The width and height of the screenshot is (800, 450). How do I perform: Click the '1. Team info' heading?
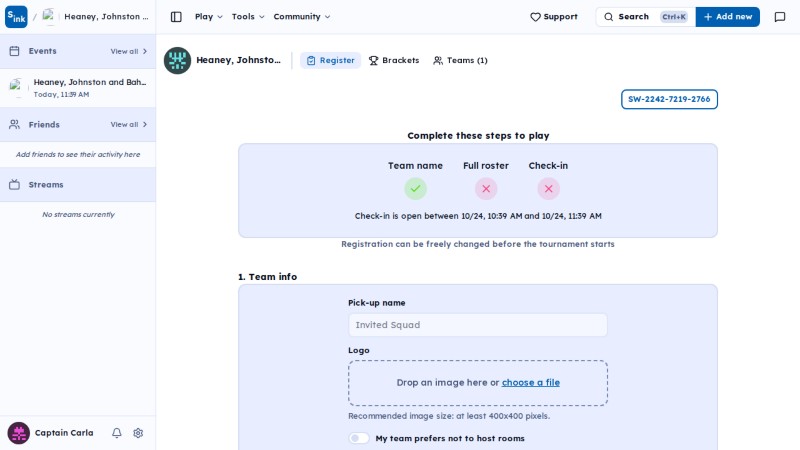[267, 277]
